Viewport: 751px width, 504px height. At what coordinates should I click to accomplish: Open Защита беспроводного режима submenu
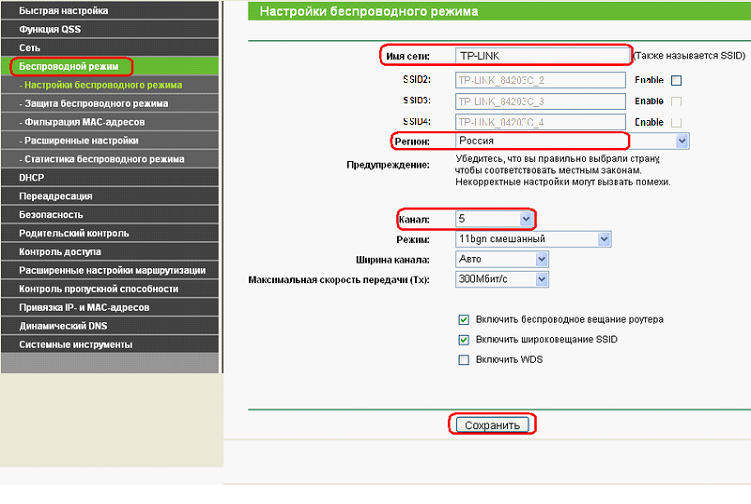[x=110, y=103]
